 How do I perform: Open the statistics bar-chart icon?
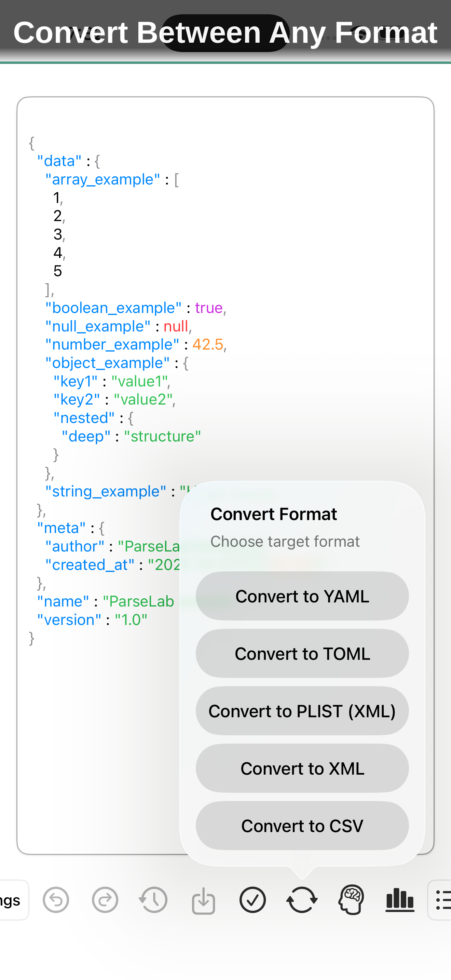400,900
